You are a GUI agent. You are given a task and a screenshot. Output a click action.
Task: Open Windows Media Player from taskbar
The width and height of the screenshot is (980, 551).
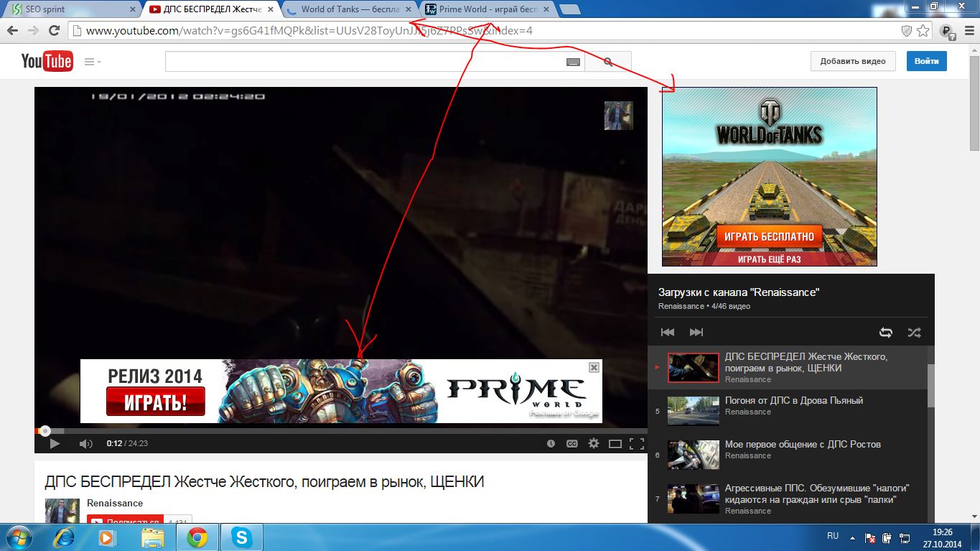(x=107, y=537)
